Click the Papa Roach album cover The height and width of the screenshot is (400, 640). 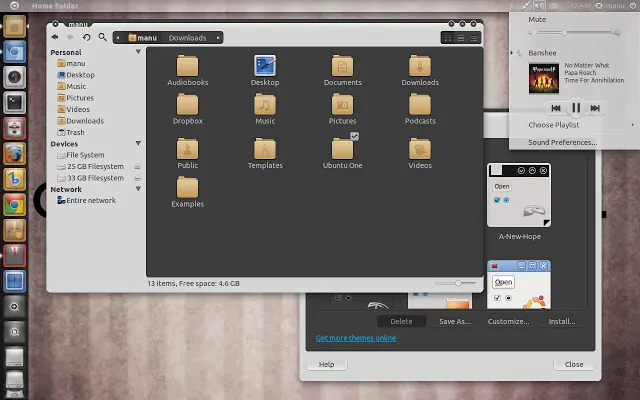(544, 78)
